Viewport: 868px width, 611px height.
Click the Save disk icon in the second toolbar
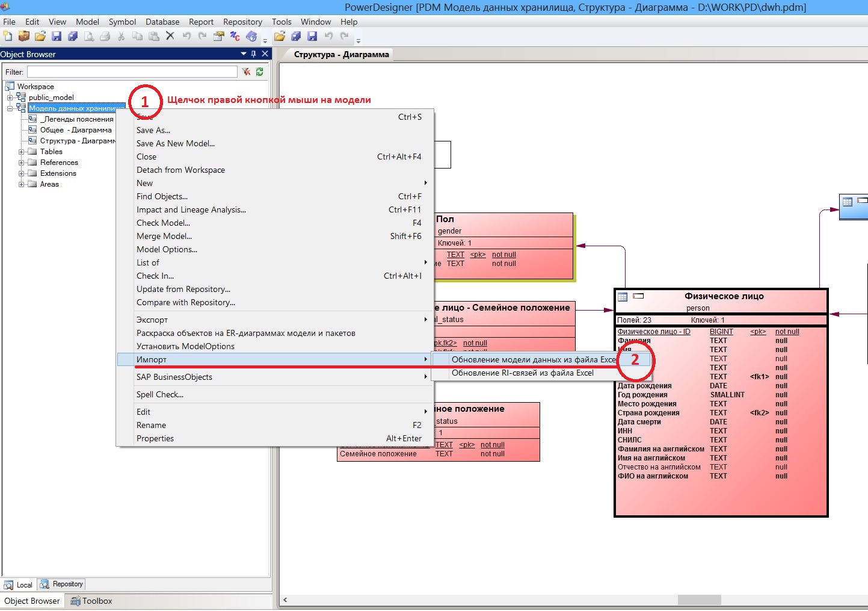point(312,36)
